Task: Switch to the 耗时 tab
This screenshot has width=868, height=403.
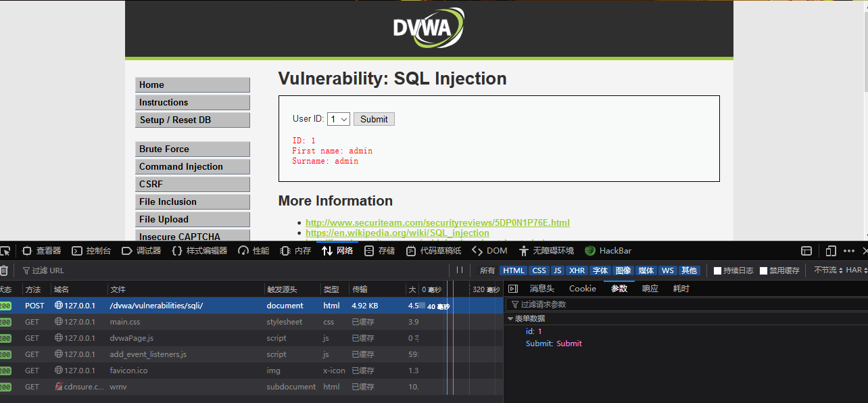Action: click(x=681, y=289)
